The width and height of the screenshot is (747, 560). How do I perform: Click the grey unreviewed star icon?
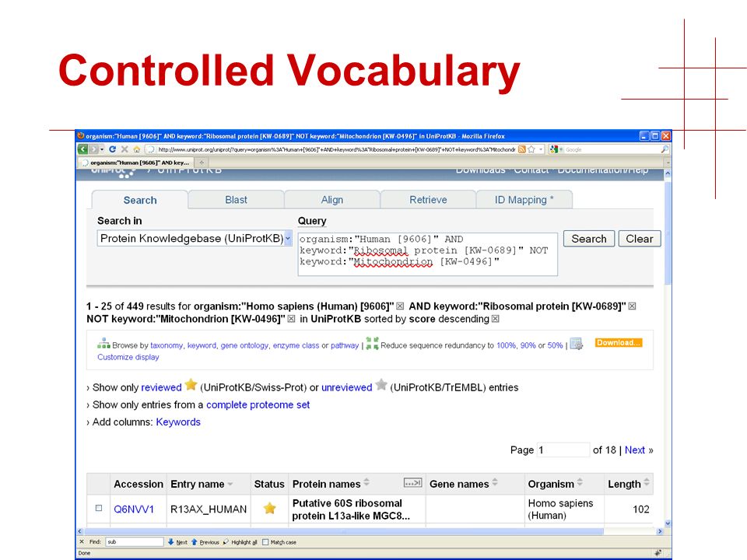381,384
